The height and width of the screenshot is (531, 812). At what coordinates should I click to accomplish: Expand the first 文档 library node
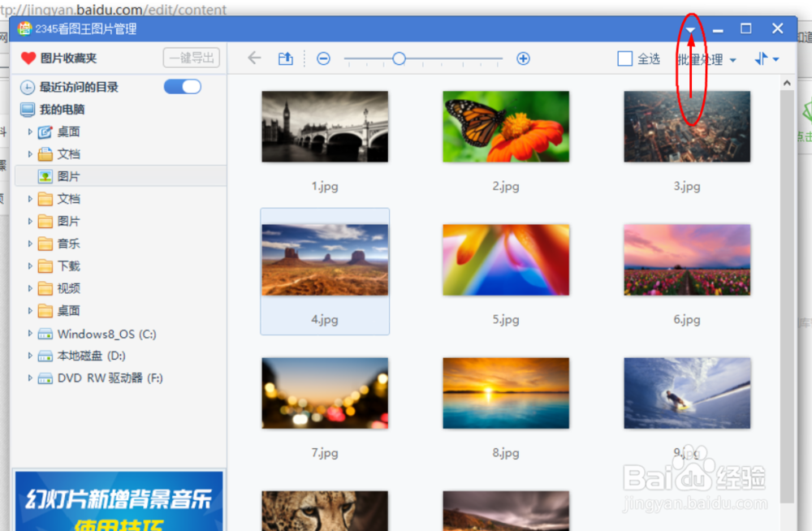[30, 154]
